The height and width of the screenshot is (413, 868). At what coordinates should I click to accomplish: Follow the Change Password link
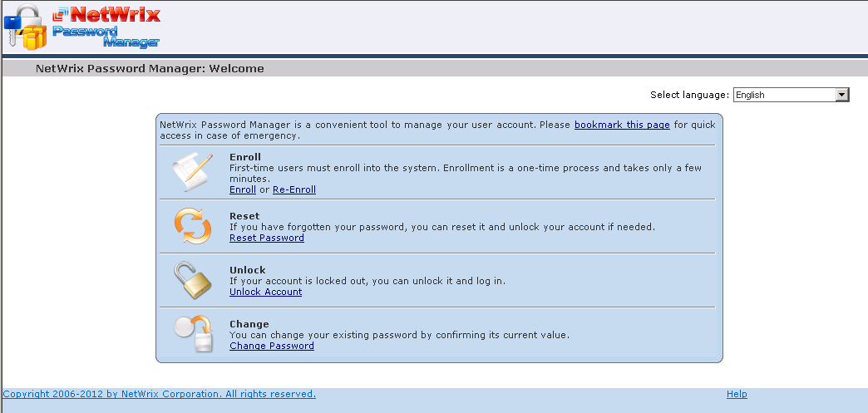[272, 346]
